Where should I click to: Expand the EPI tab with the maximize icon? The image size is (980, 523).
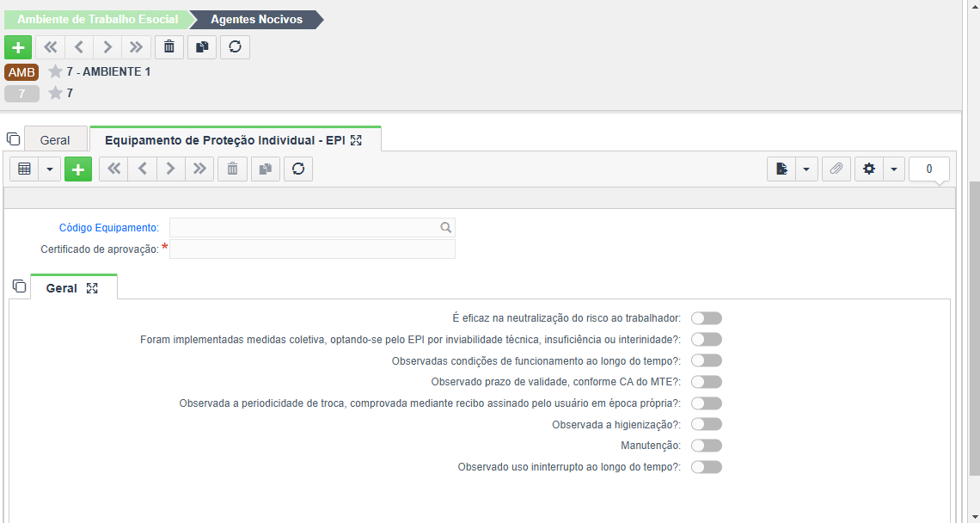[356, 140]
